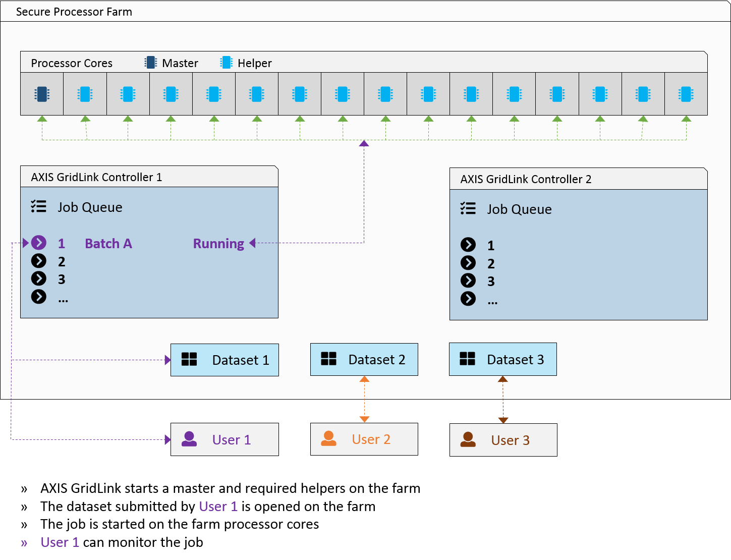731x560 pixels.
Task: Click the "User 1" label in the user box
Action: (x=232, y=440)
